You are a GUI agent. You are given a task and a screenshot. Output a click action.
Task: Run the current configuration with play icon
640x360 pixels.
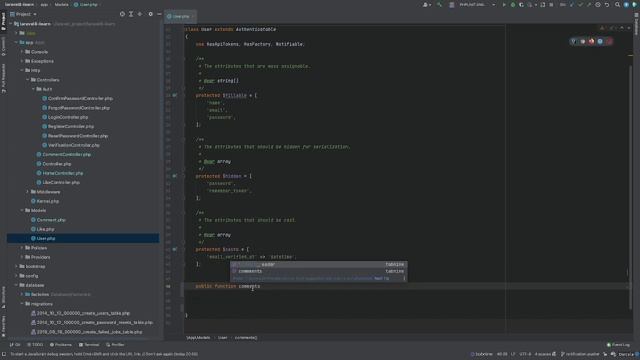pos(504,4)
